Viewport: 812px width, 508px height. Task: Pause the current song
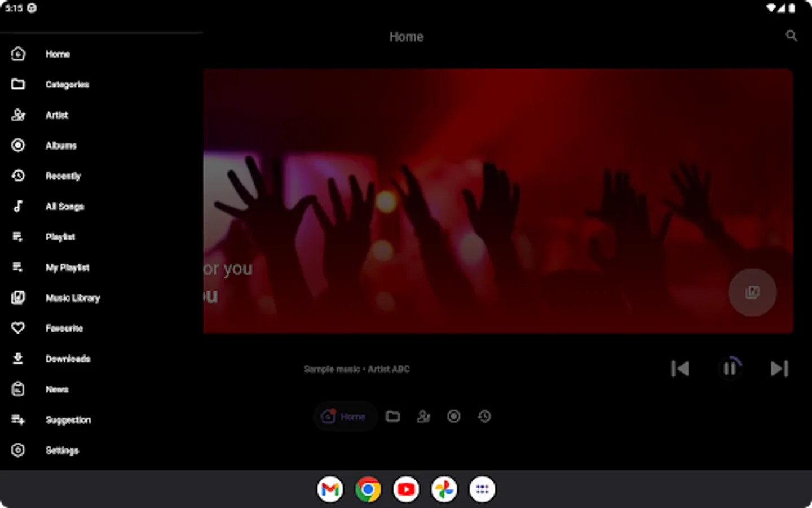click(x=730, y=369)
